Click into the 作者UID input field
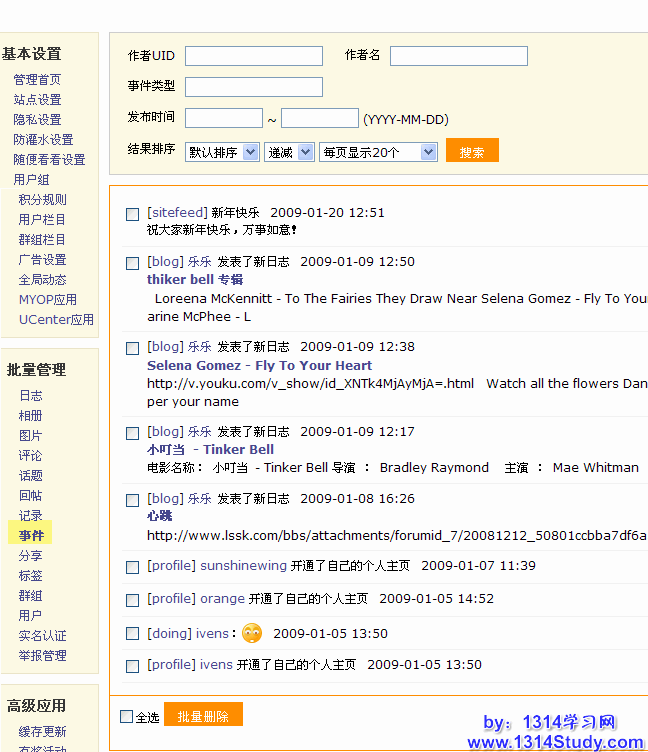 [254, 56]
